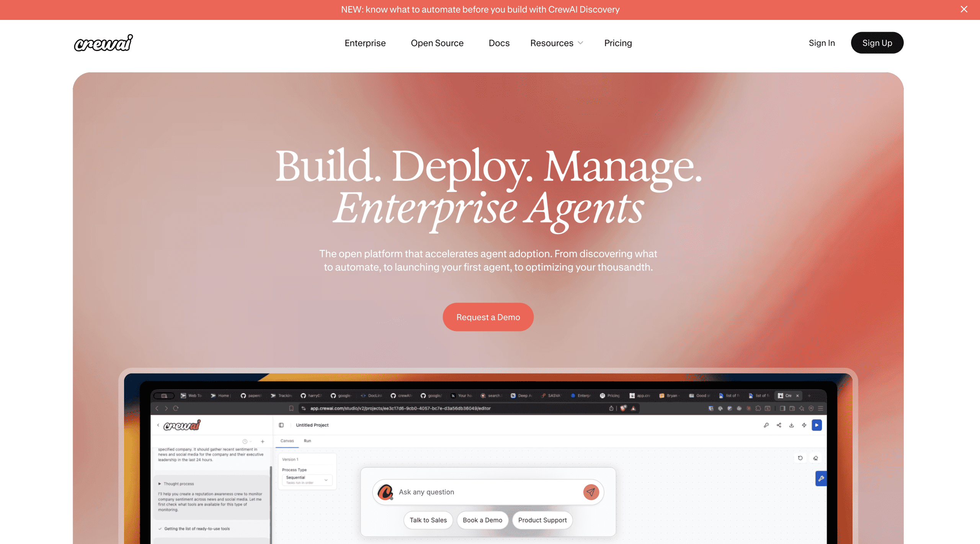980x544 pixels.
Task: Go to Docs in the top navigation
Action: (499, 43)
